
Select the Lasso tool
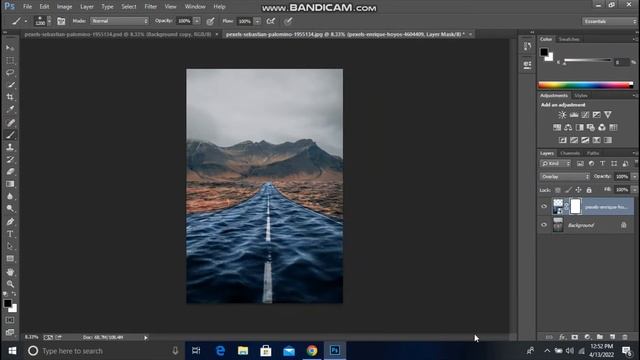(10, 73)
